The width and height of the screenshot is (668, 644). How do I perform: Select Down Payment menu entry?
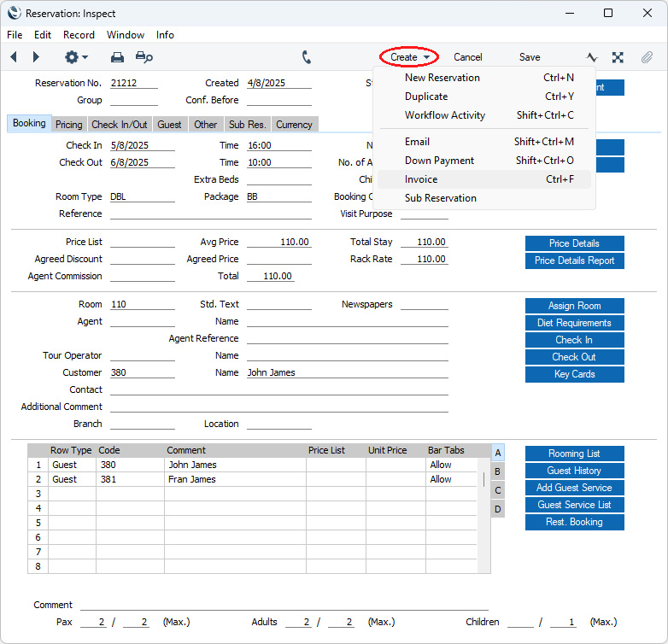point(484,161)
